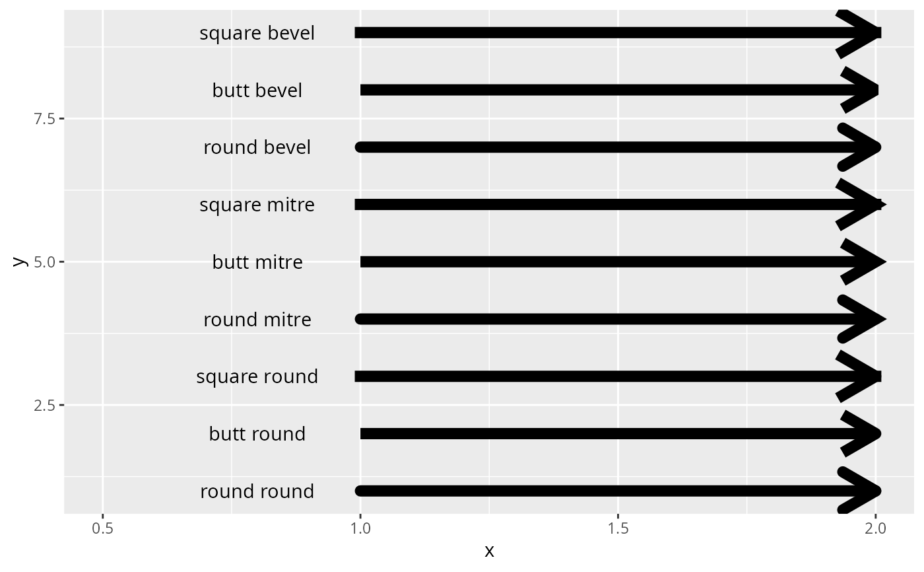Click the y-axis title 'y'
Image resolution: width=924 pixels, height=572 pixels.
click(19, 262)
